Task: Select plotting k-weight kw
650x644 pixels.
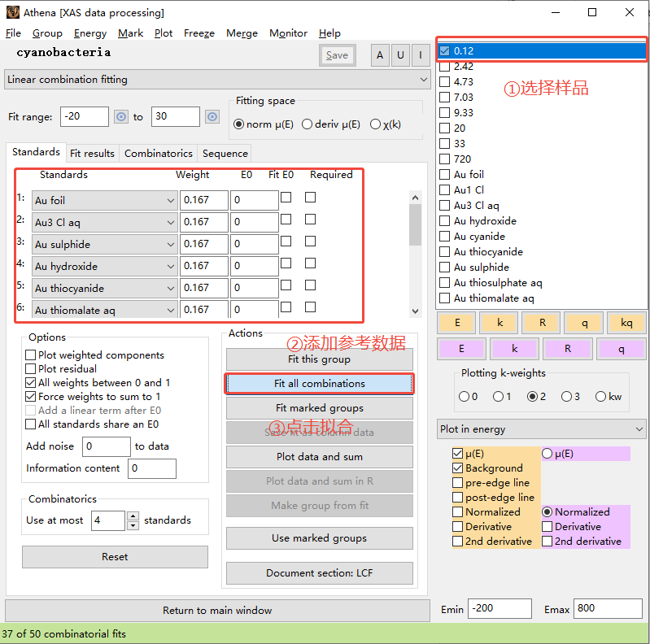Action: tap(600, 397)
